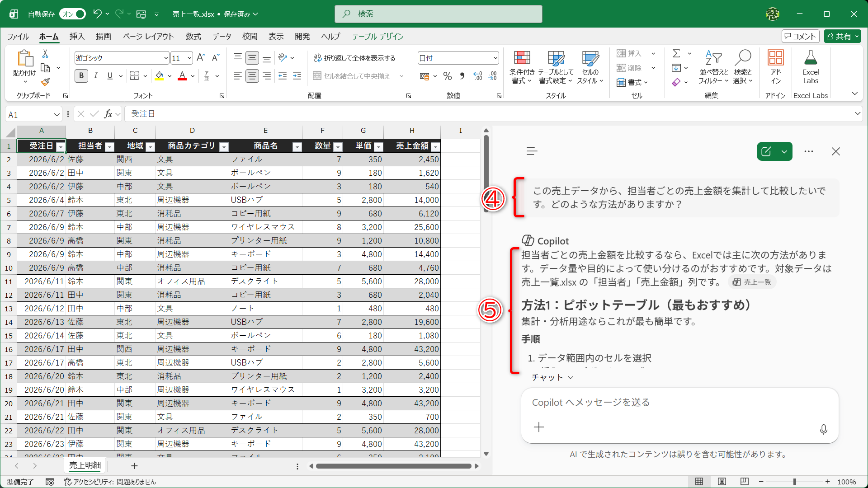Open the Copilot pane hamburger menu
This screenshot has height=488, width=868.
(532, 151)
